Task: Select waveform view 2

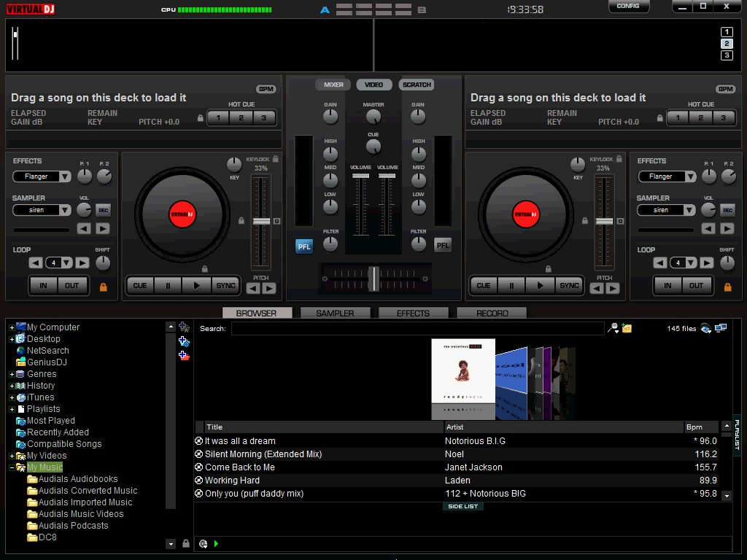Action: tap(727, 44)
